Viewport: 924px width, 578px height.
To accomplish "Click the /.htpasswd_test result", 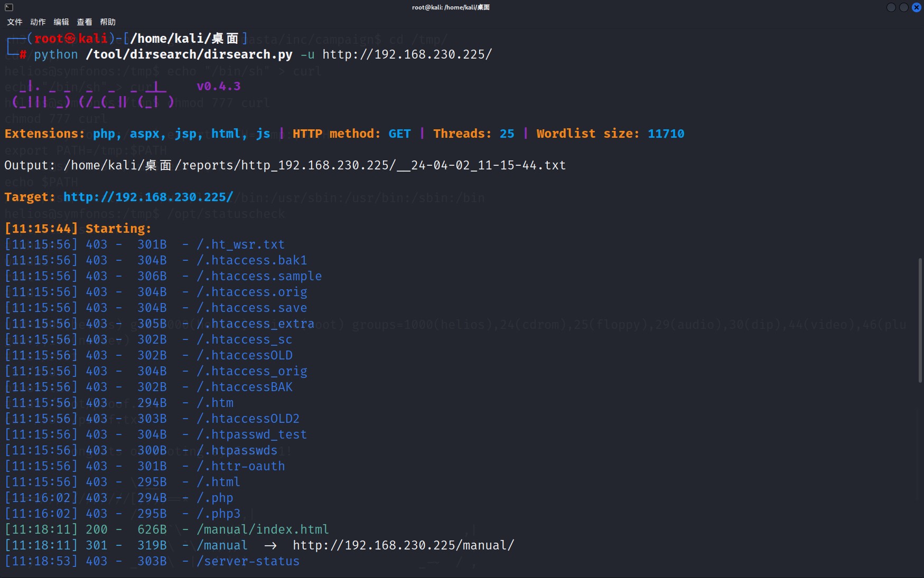I will click(251, 434).
